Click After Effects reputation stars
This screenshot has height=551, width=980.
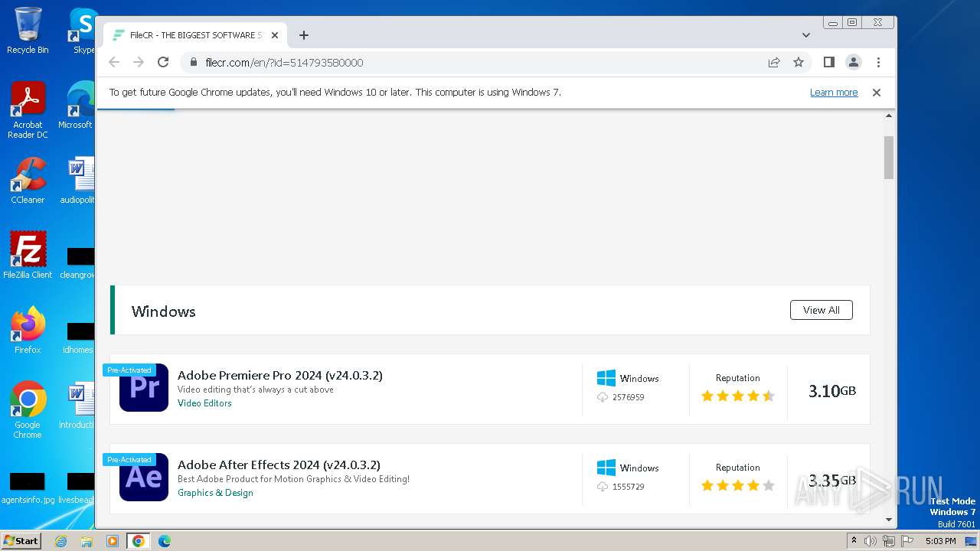(738, 485)
